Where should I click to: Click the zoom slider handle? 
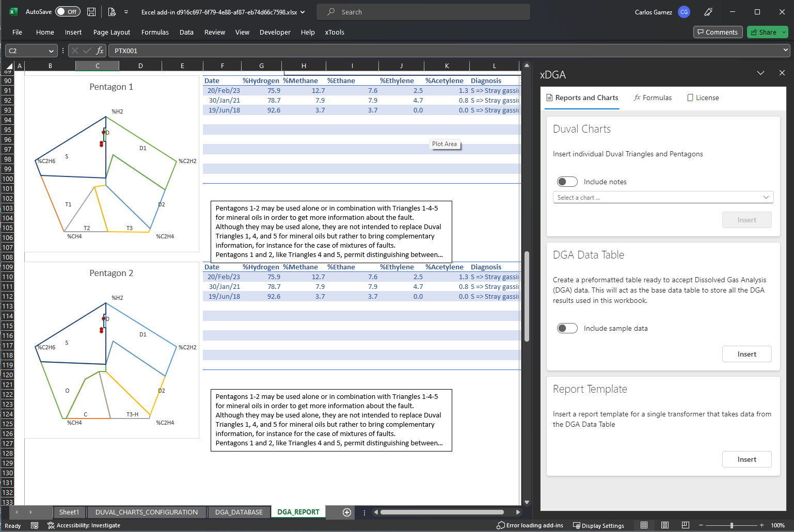tap(732, 525)
